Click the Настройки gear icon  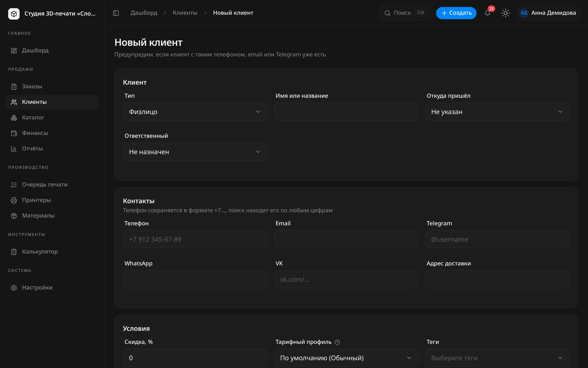(x=14, y=288)
